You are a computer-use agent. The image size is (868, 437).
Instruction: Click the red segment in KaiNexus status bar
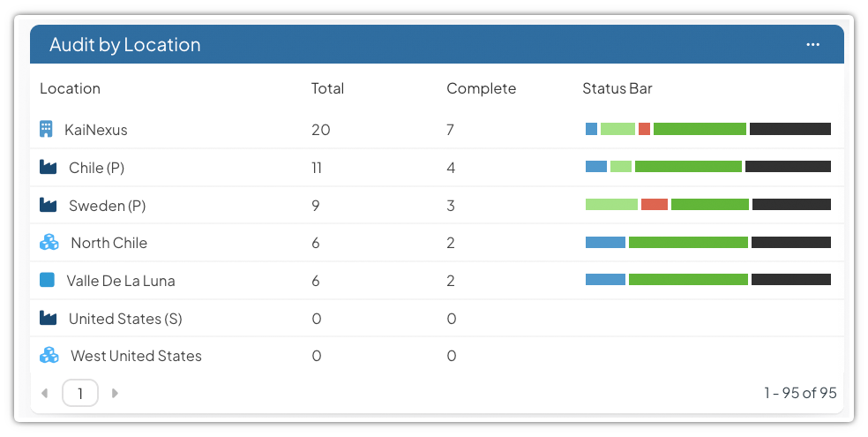[x=644, y=129]
